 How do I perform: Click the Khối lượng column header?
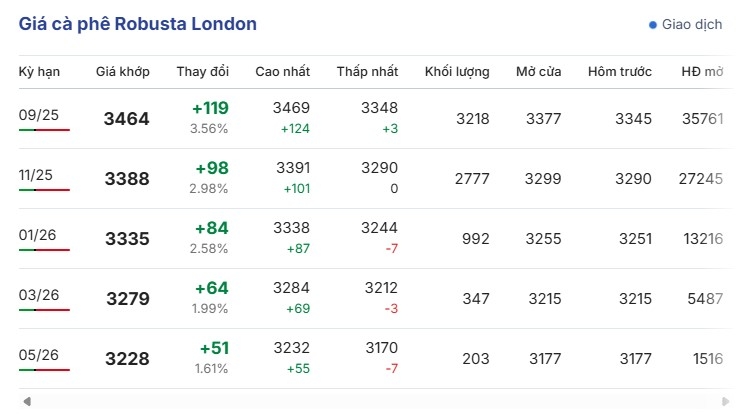click(457, 72)
